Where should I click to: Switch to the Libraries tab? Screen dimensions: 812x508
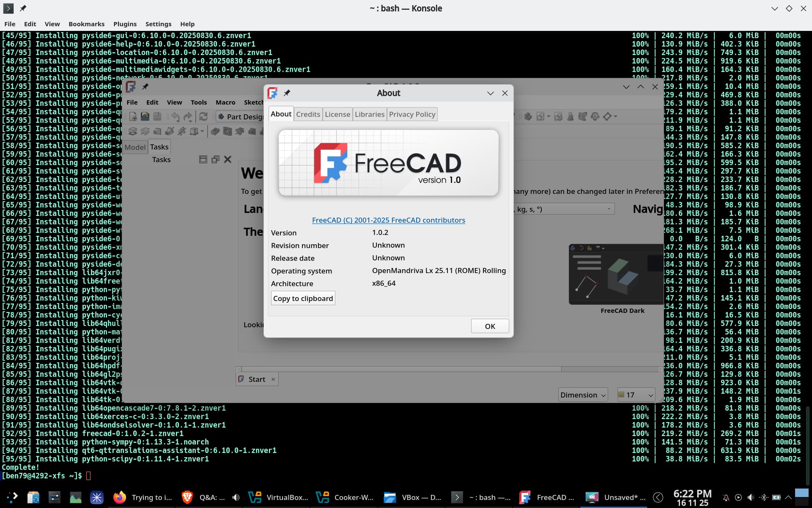369,114
